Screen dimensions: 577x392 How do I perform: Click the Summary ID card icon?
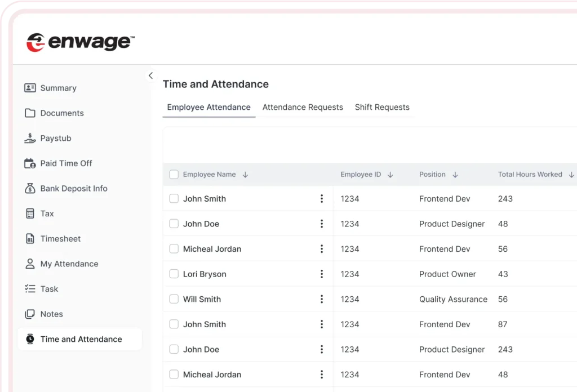pos(30,88)
